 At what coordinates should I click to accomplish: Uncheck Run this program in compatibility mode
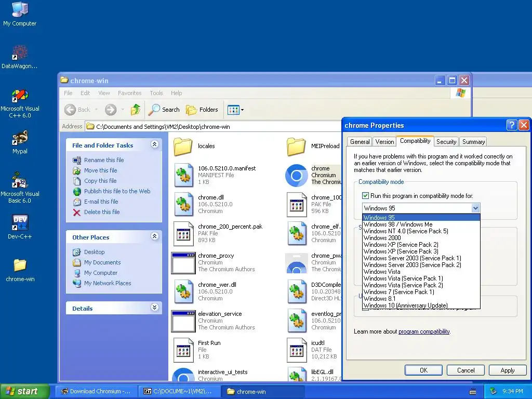click(x=365, y=196)
